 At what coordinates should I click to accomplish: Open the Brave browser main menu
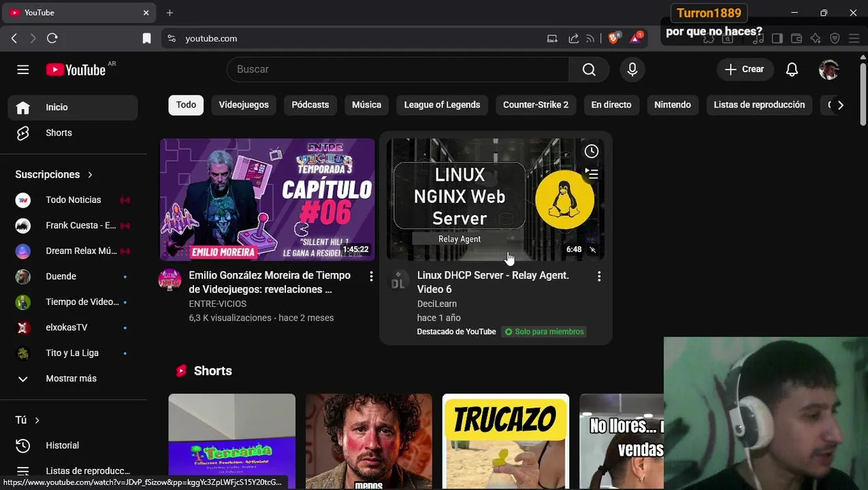tap(854, 39)
